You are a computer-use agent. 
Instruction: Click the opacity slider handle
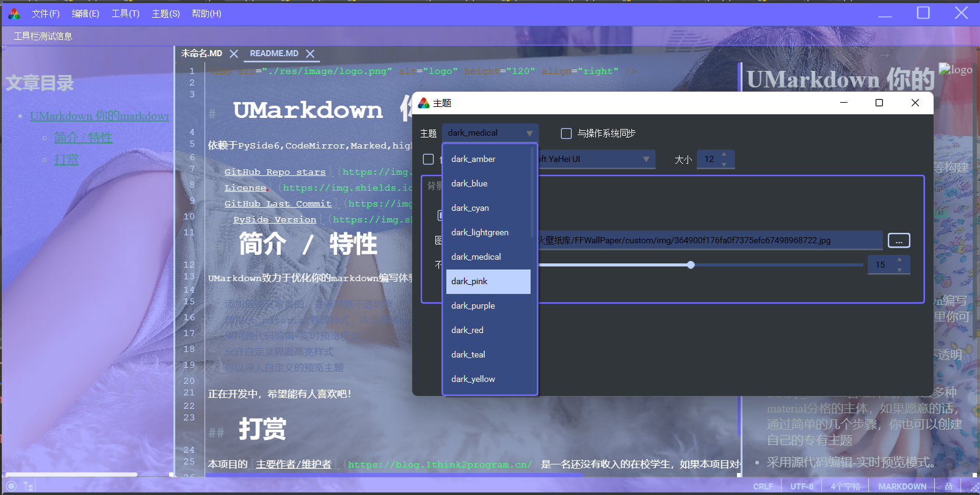coord(691,265)
